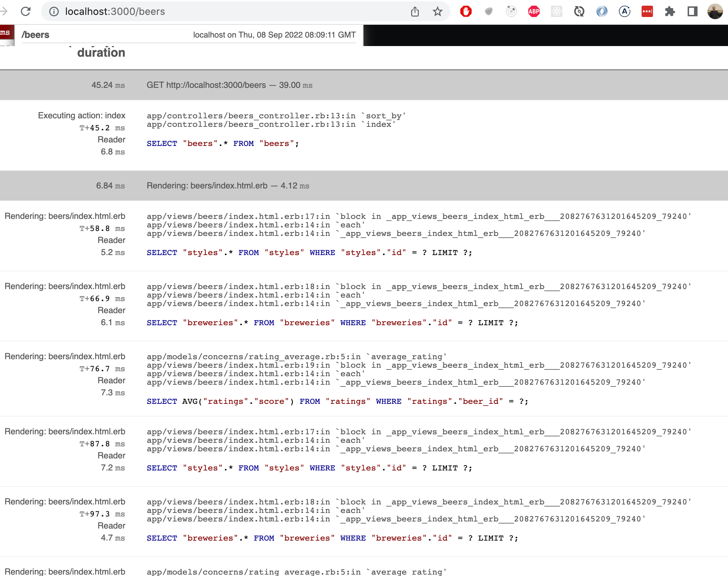
Task: Toggle the browser side panel
Action: (x=692, y=12)
